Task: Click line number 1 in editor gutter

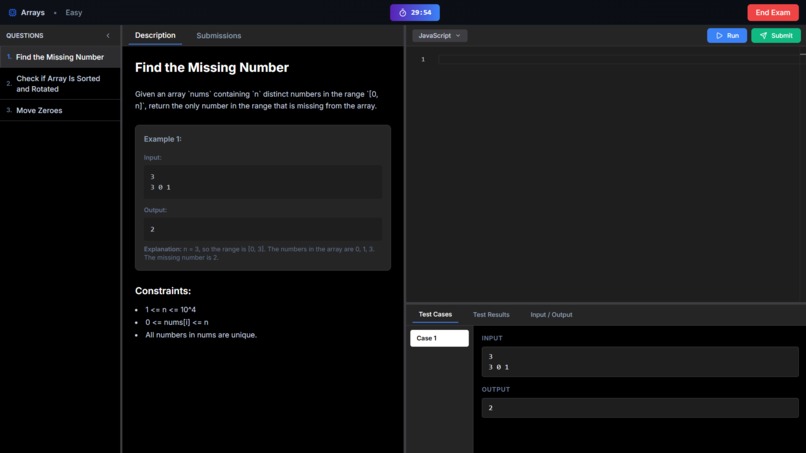Action: click(x=423, y=60)
